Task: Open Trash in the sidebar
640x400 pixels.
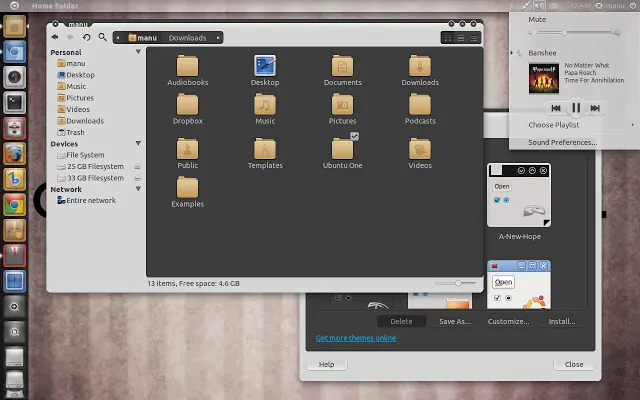Action: (71, 132)
